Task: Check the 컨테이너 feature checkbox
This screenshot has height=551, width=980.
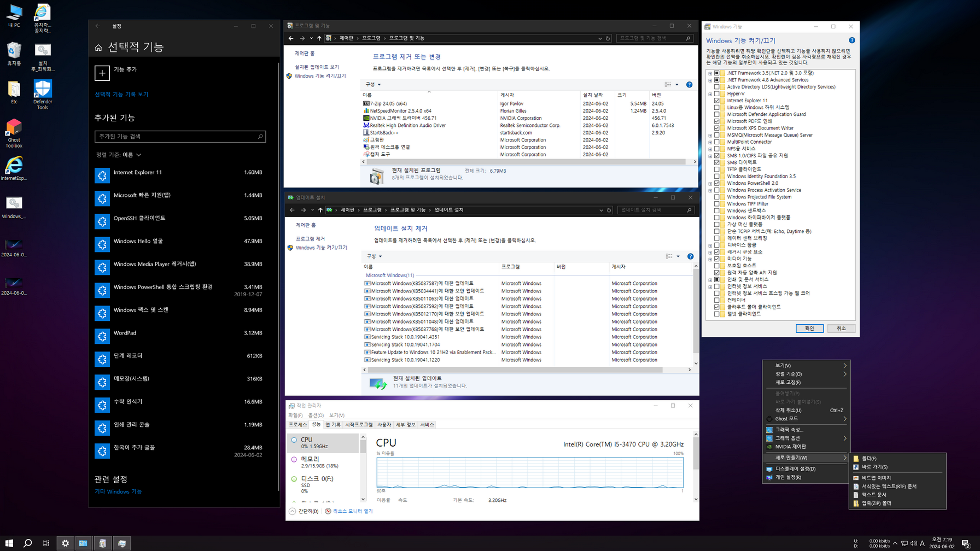Action: point(717,300)
